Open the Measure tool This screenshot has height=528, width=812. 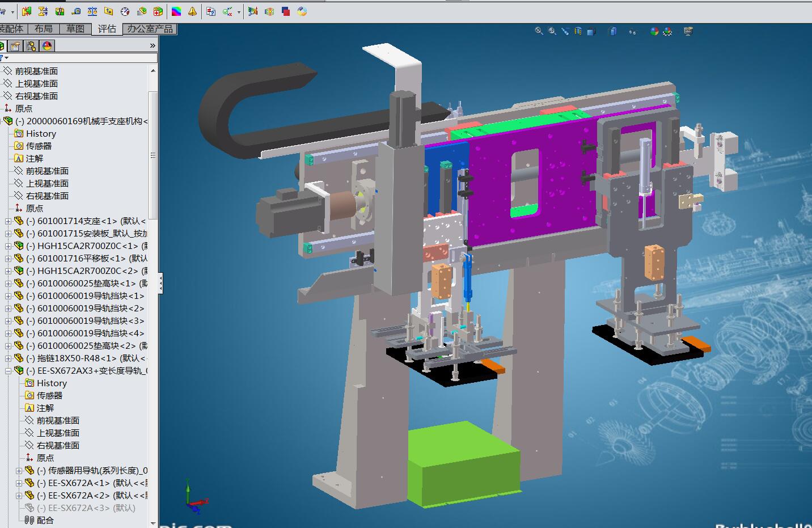click(76, 11)
